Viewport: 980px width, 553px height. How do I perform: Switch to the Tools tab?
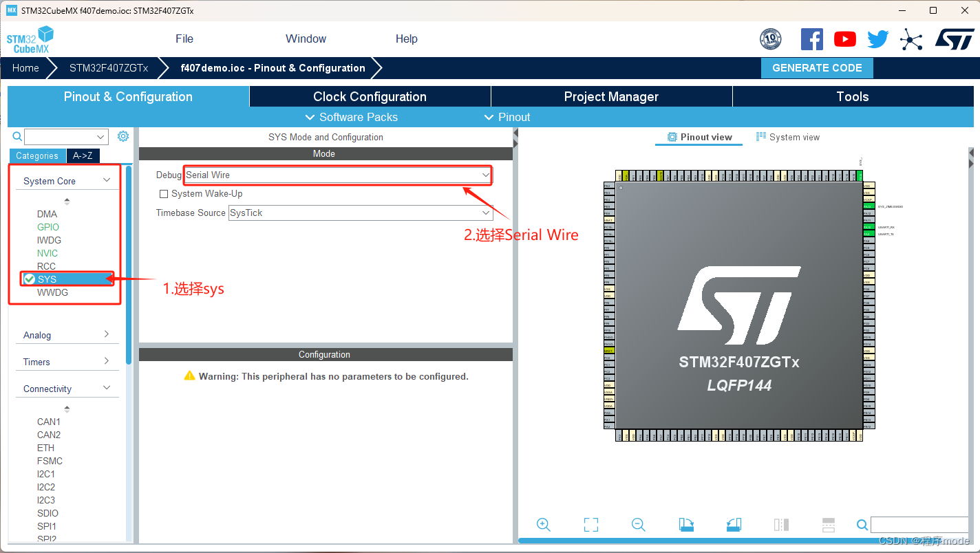(853, 96)
